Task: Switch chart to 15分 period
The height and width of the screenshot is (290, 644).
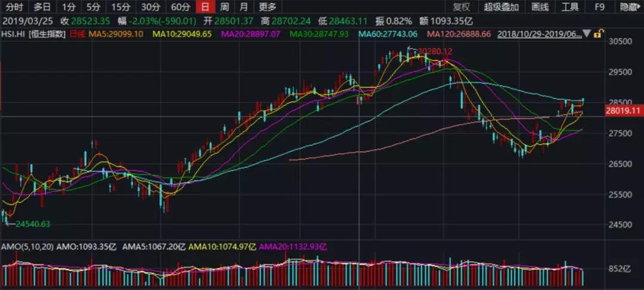Action: pos(120,7)
